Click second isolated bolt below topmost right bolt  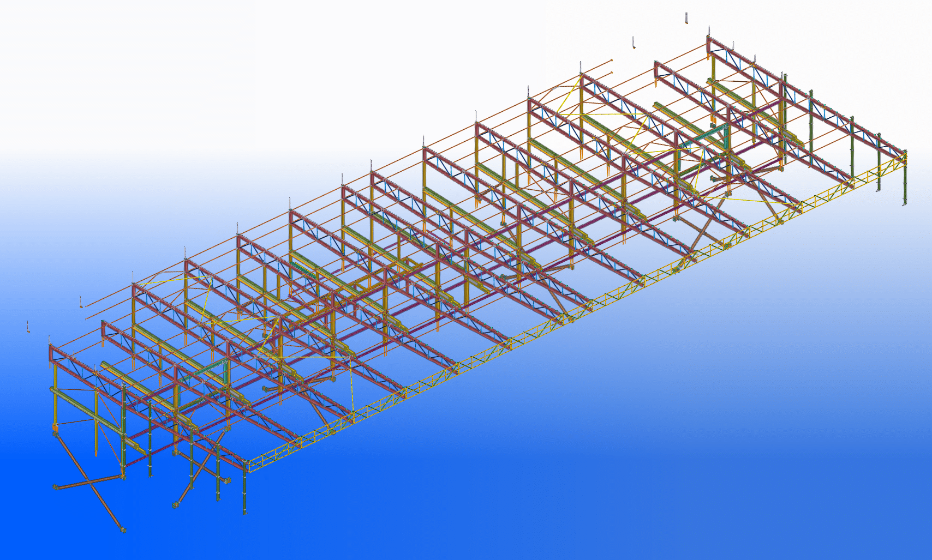point(634,43)
